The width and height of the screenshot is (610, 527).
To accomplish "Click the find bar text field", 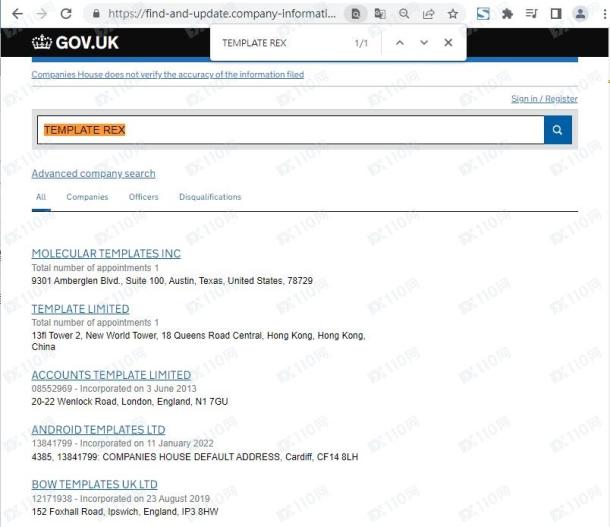I will coord(284,43).
